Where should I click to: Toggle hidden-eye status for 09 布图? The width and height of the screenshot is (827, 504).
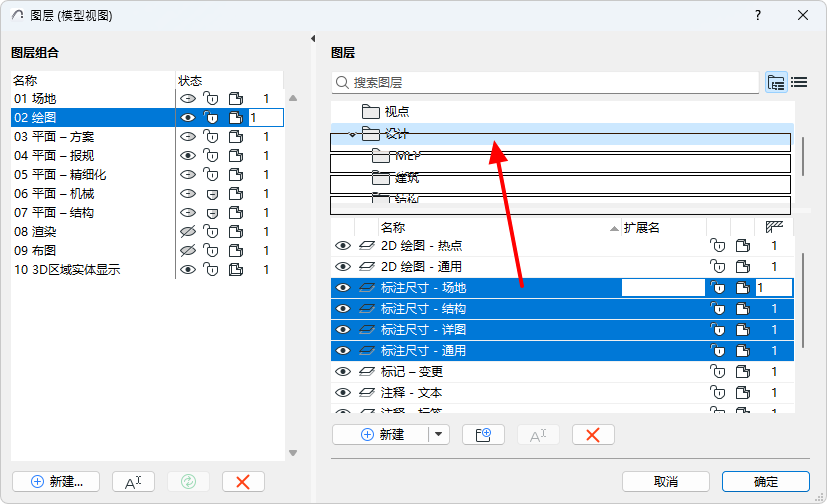point(188,250)
